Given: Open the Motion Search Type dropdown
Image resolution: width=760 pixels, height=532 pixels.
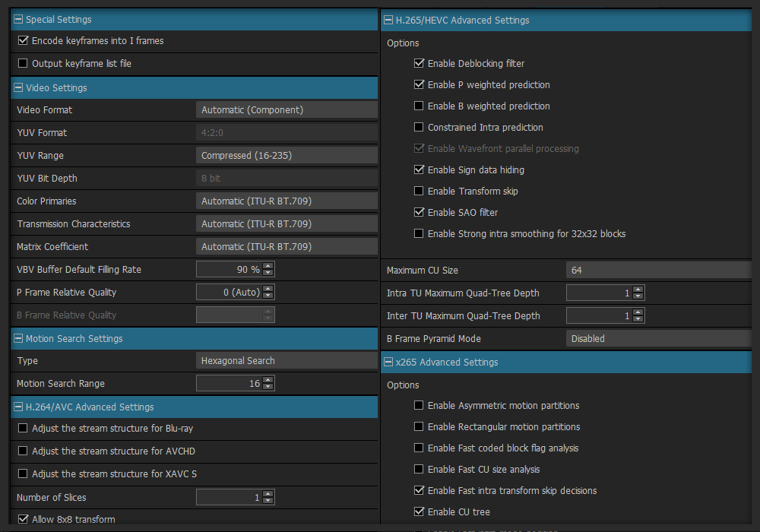Looking at the screenshot, I should pyautogui.click(x=287, y=361).
